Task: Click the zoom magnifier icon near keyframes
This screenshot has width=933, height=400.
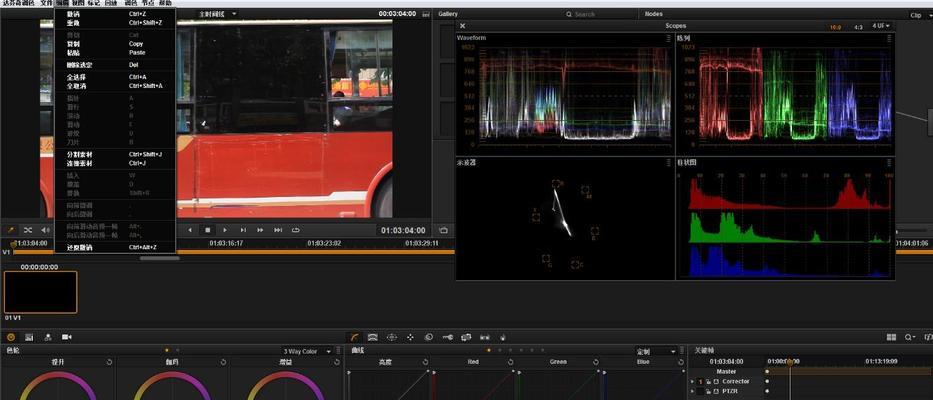Action: pyautogui.click(x=909, y=337)
